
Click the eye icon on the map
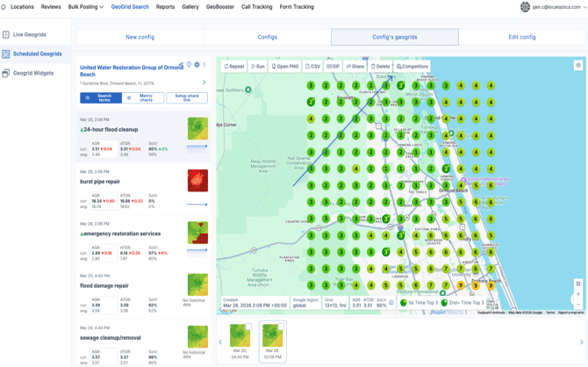click(578, 66)
